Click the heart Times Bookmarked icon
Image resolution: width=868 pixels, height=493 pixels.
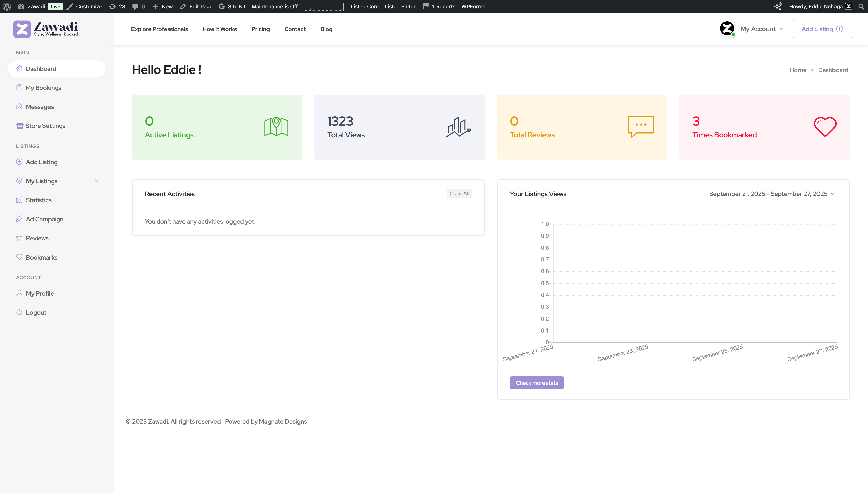point(825,127)
